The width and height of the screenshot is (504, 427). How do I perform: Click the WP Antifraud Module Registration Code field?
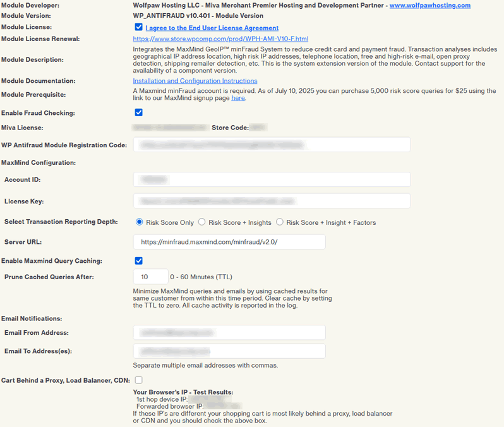[x=272, y=145]
